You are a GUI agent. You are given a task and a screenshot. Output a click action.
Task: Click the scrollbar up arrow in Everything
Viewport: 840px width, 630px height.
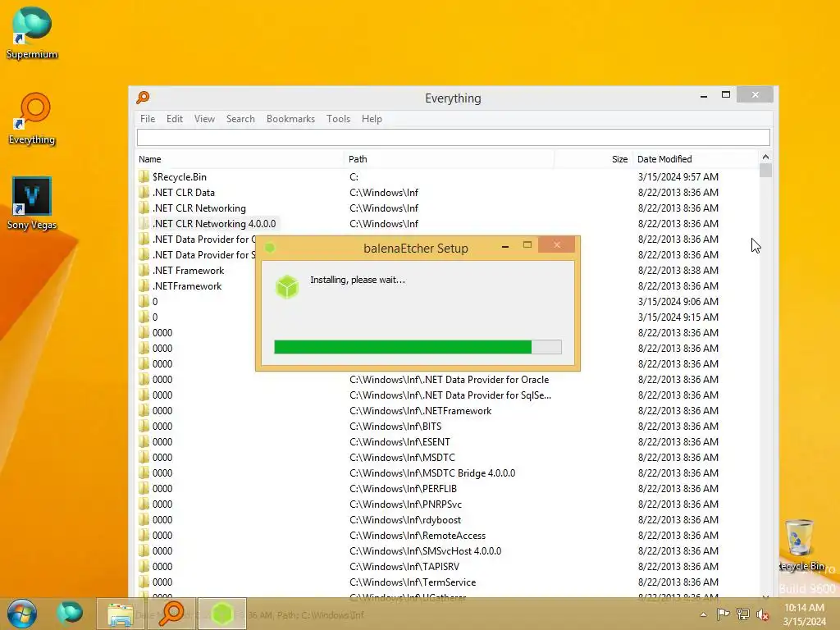pos(765,157)
